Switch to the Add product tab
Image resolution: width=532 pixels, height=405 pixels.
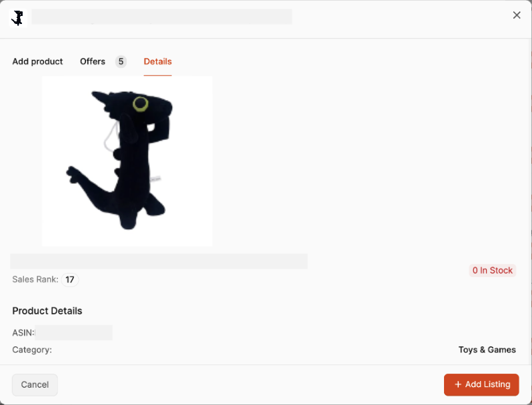[37, 61]
